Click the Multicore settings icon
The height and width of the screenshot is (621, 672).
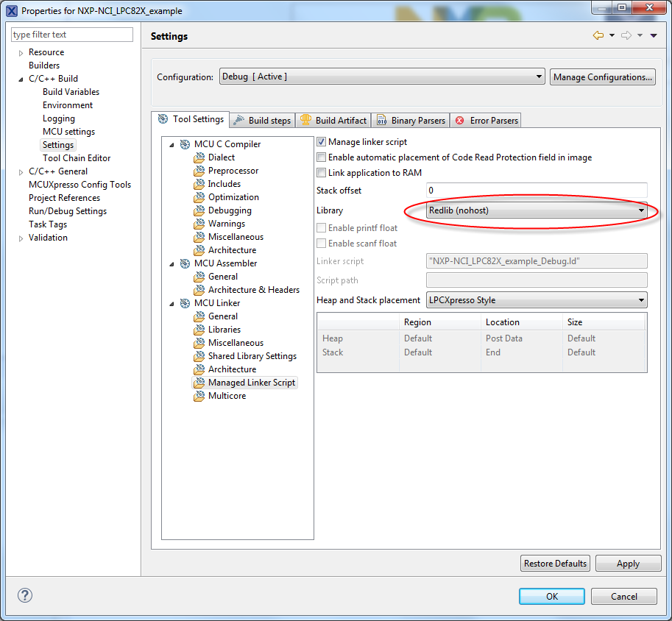click(x=199, y=396)
